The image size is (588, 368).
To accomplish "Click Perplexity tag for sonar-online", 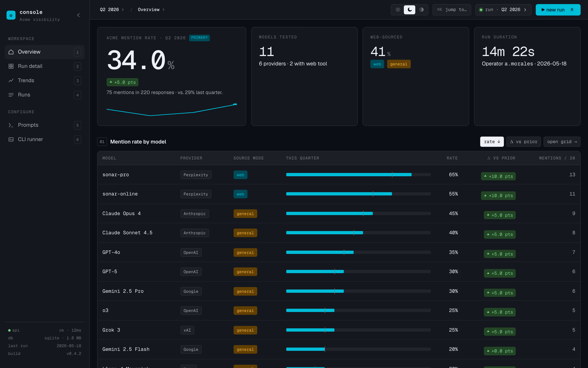I will coord(196,194).
